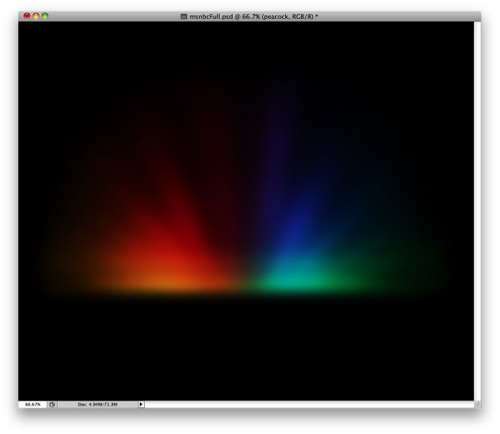
Task: Click the window resize grip in bottom-right corner
Action: (477, 404)
